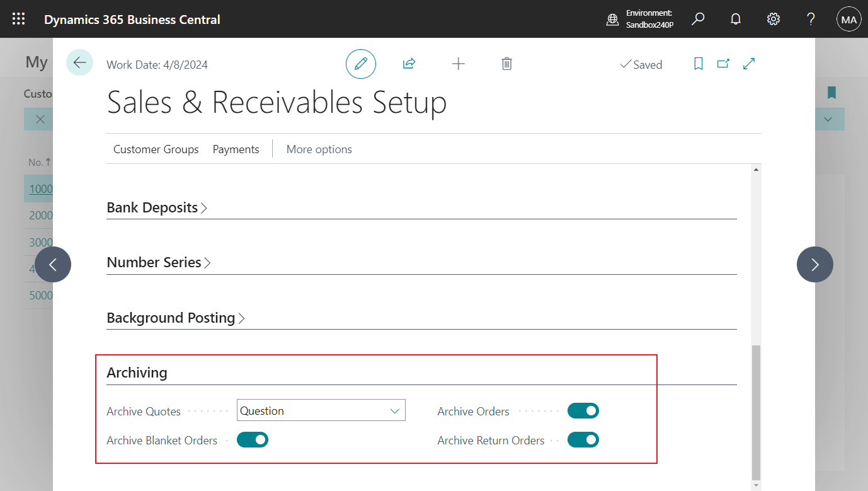Click the expand to full-screen arrows icon
This screenshot has height=491, width=868.
click(x=749, y=64)
